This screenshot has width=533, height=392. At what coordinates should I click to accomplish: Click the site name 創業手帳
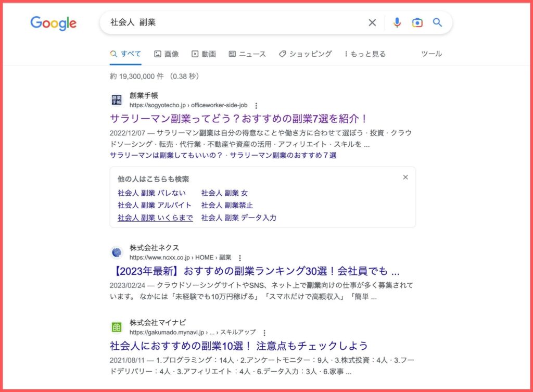coord(144,96)
